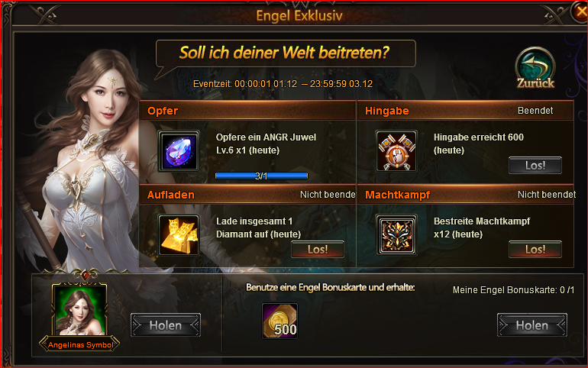
Task: Click Los! under Machtkampf
Action: pyautogui.click(x=535, y=249)
